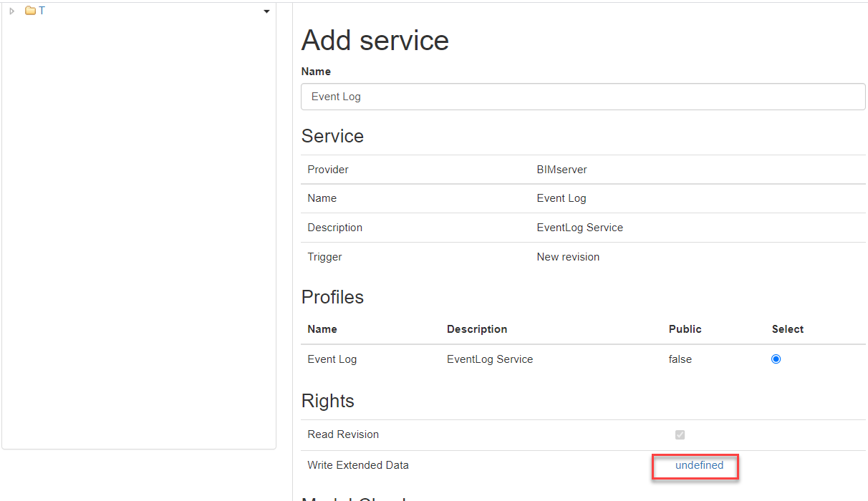Screen dimensions: 868x501
Task: Click the EventLog Service description in Profiles row
Action: (490, 359)
